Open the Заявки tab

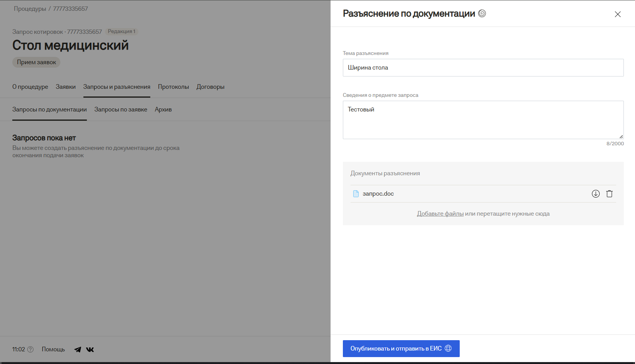point(65,87)
